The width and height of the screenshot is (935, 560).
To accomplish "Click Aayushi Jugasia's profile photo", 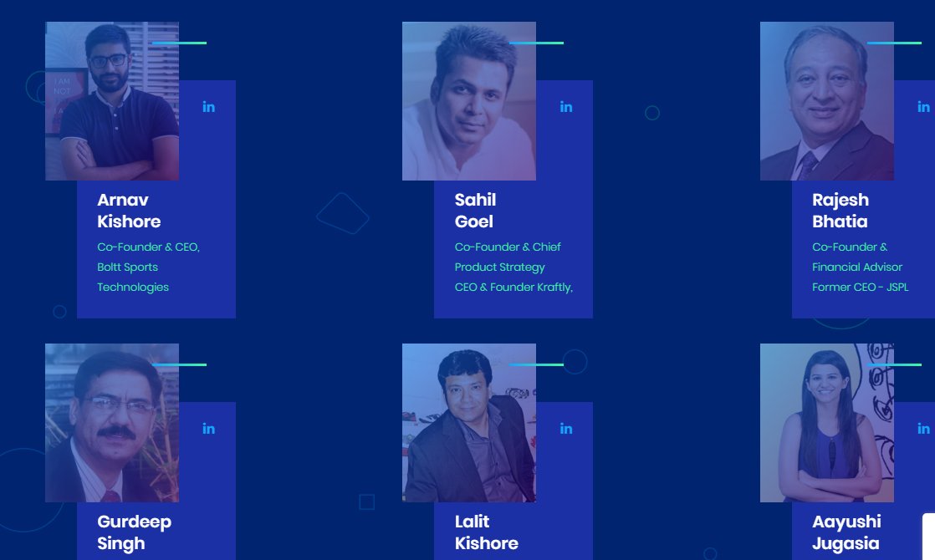I will pyautogui.click(x=827, y=423).
